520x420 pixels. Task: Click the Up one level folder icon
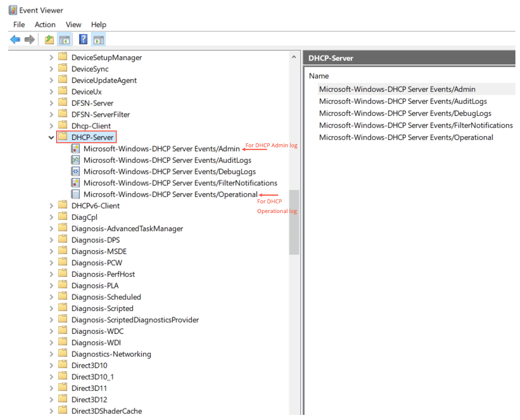[49, 40]
